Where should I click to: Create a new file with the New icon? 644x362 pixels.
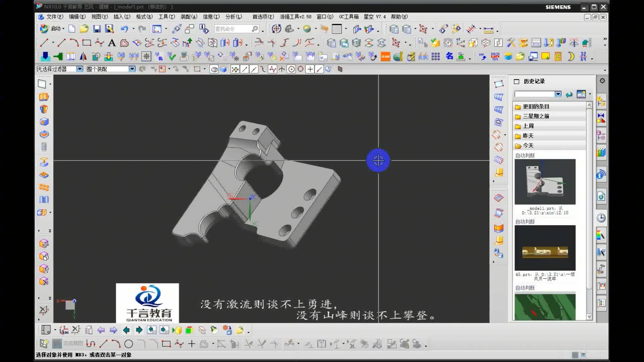[72, 29]
